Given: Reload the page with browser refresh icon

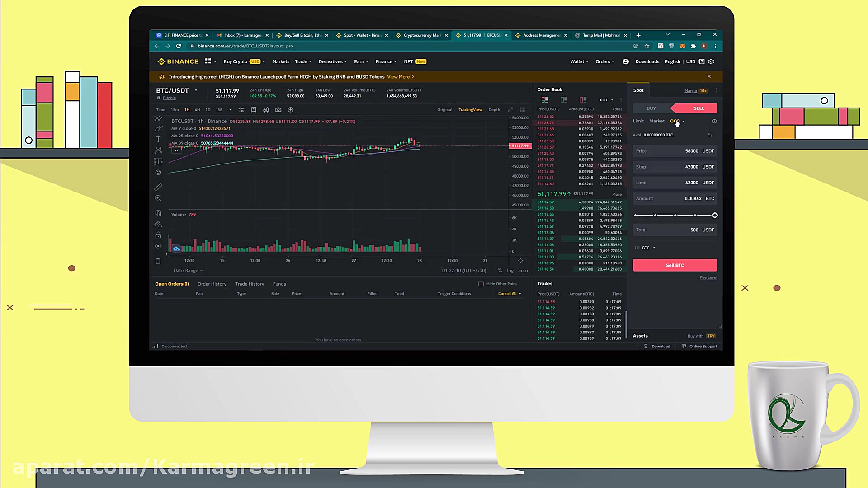Looking at the screenshot, I should [x=179, y=46].
